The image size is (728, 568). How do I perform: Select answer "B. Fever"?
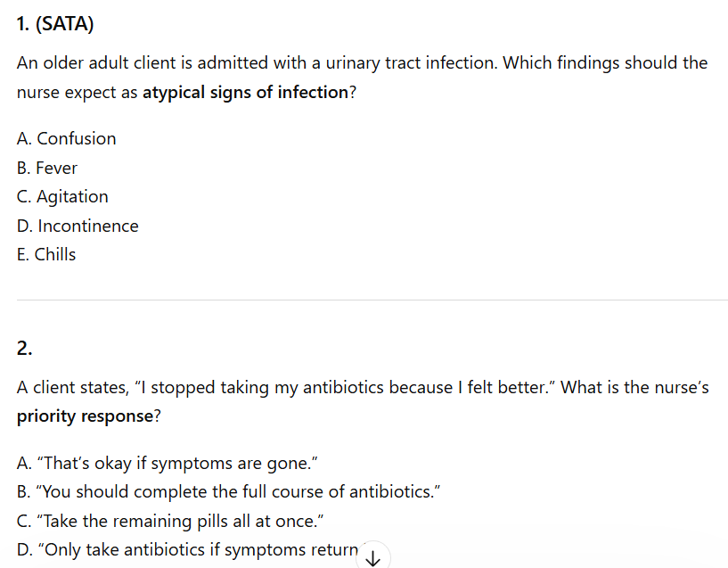[x=47, y=168]
